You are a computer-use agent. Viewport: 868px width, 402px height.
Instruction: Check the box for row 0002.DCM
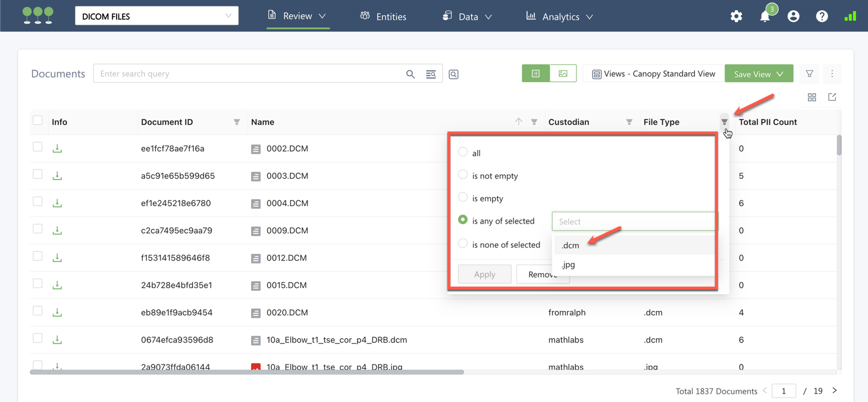point(37,146)
